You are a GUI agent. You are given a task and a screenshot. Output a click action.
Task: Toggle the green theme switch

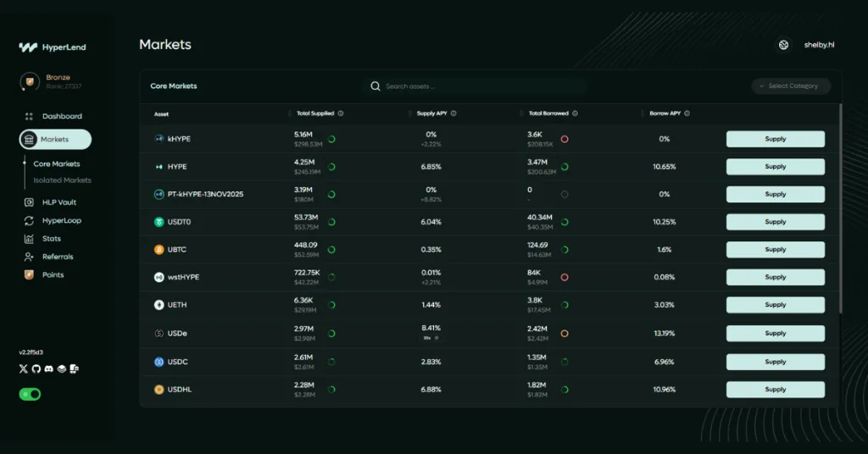point(31,394)
